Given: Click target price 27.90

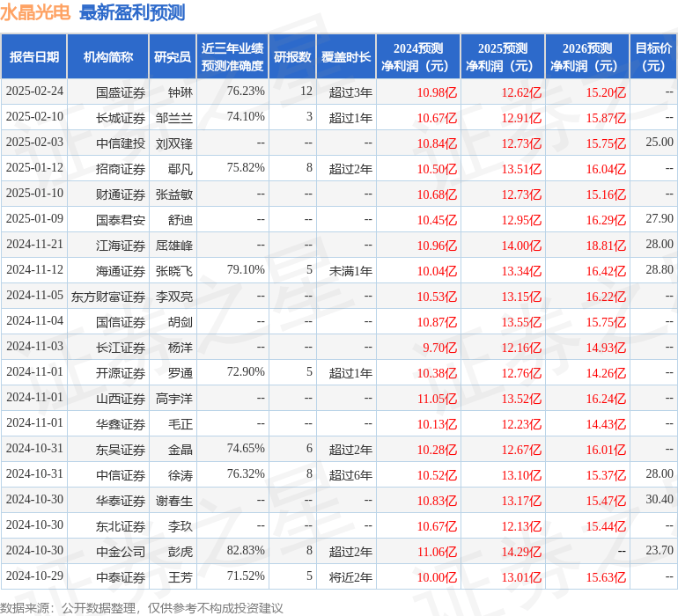Looking at the screenshot, I should point(660,218).
